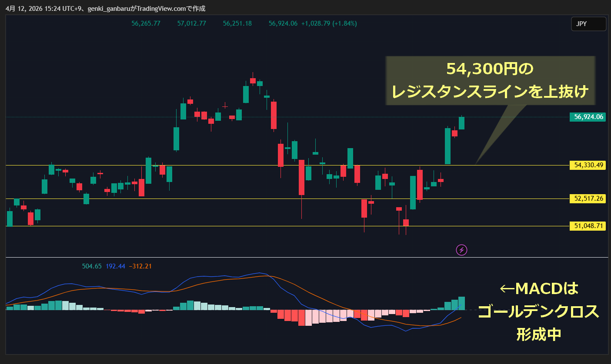Click the pane divider above the MACD indicator
Viewport: 611px width, 364px height.
point(304,258)
